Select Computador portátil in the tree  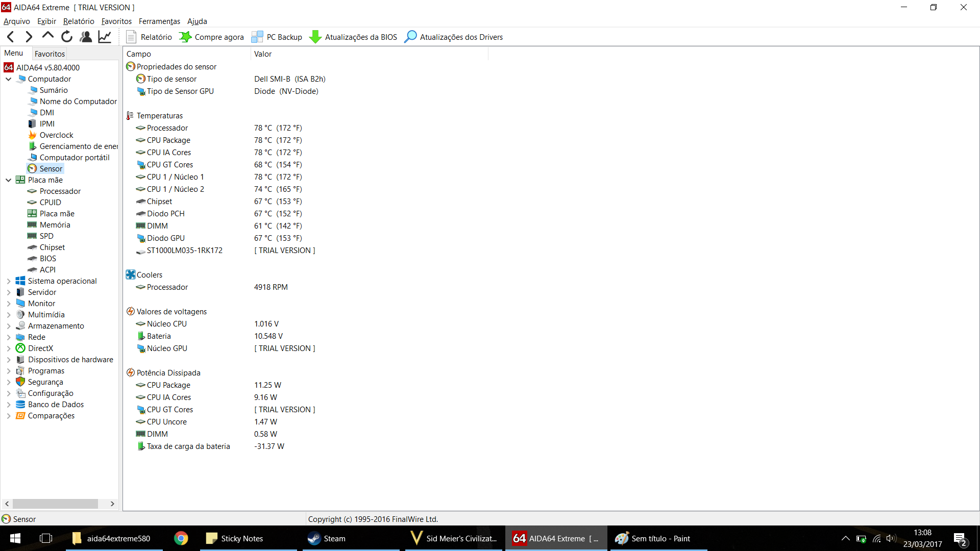coord(75,158)
